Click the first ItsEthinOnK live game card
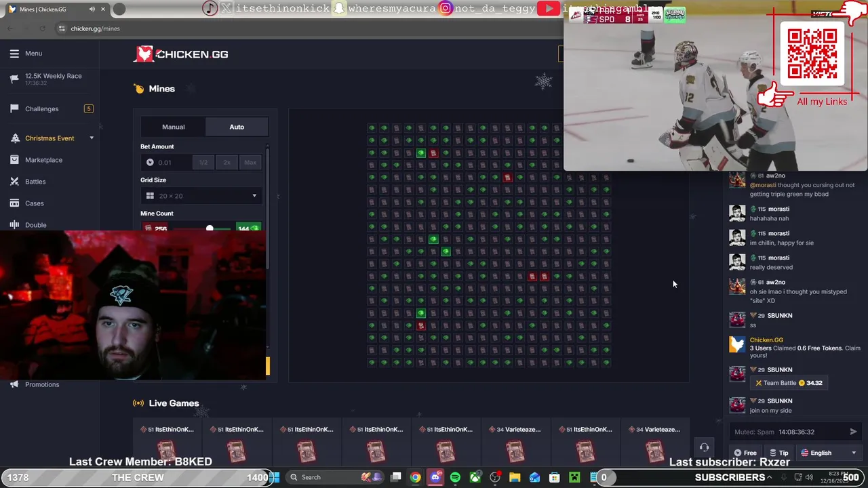Image resolution: width=868 pixels, height=488 pixels. coord(167,444)
